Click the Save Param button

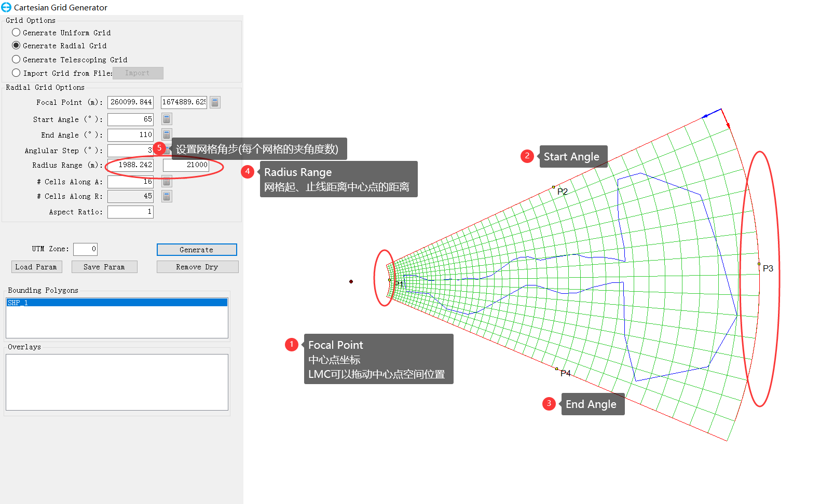(104, 267)
